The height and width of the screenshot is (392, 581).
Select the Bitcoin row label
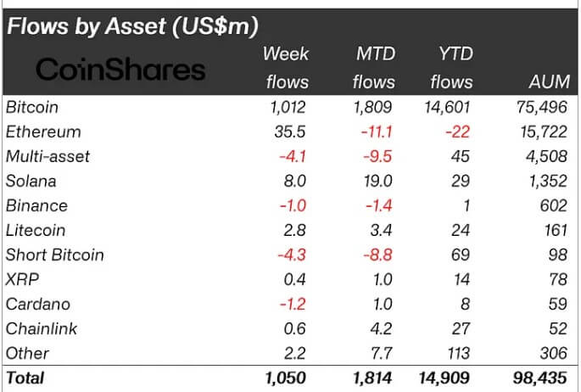click(x=32, y=108)
